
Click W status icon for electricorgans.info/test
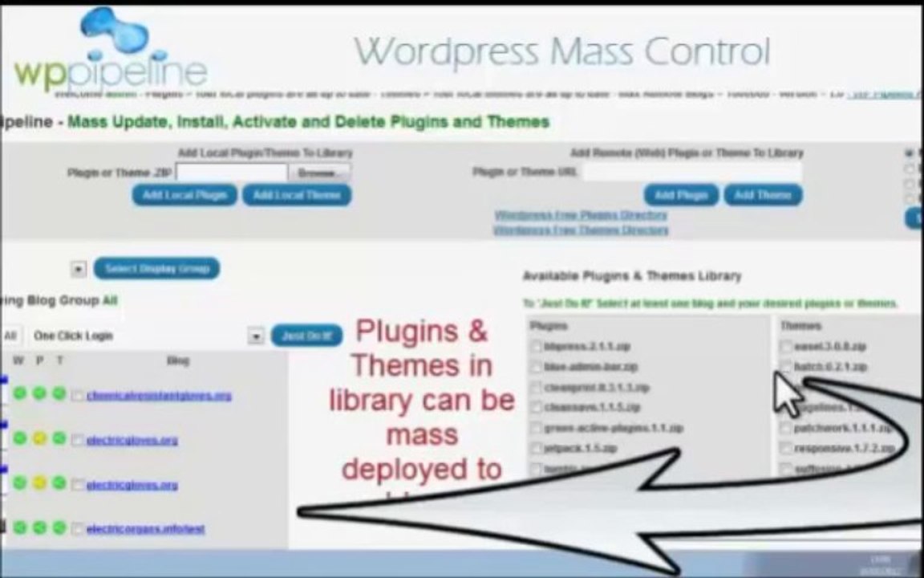tap(19, 527)
